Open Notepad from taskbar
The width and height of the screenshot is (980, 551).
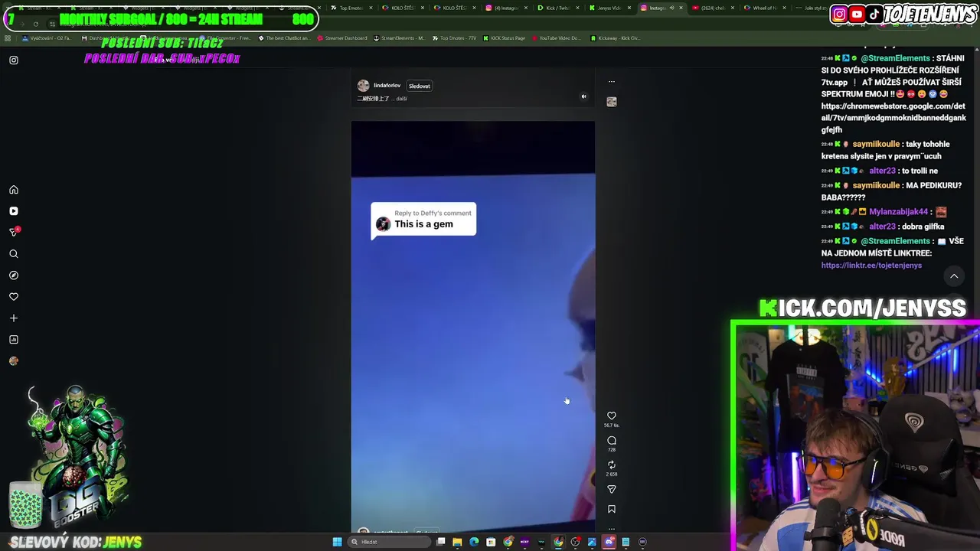[626, 542]
